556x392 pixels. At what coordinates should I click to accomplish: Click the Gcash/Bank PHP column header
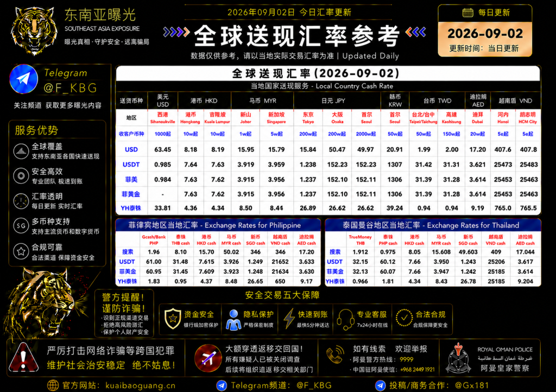154,240
